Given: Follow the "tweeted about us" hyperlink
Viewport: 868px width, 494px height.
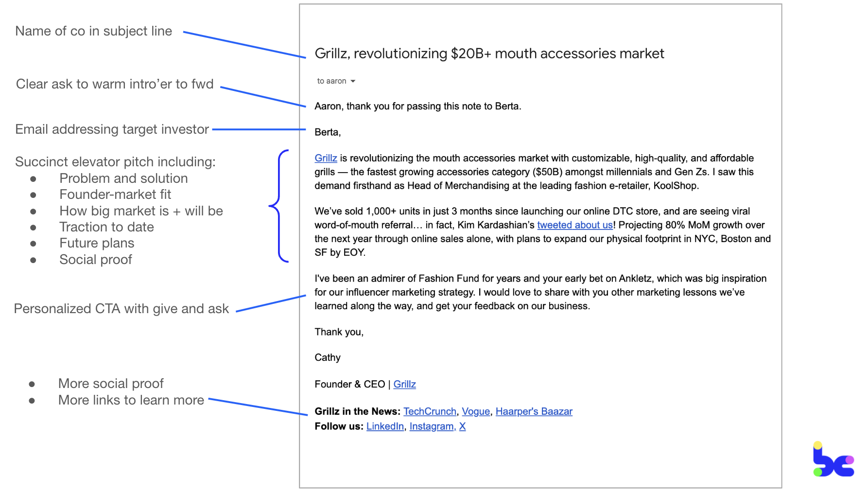Looking at the screenshot, I should tap(574, 225).
